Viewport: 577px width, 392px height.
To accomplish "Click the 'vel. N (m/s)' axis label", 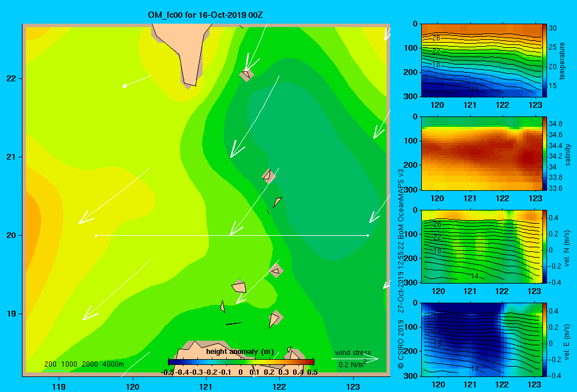I will click(x=567, y=248).
